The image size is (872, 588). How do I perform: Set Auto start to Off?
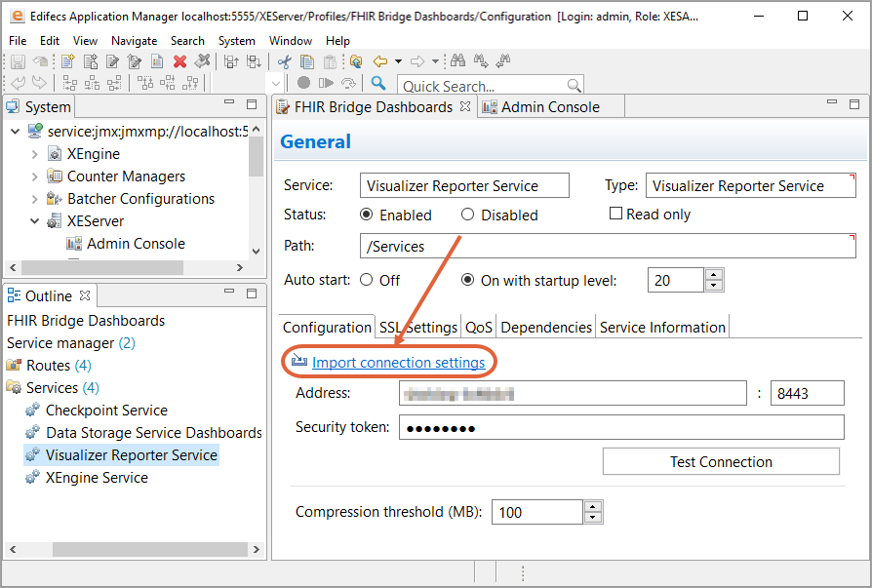366,280
